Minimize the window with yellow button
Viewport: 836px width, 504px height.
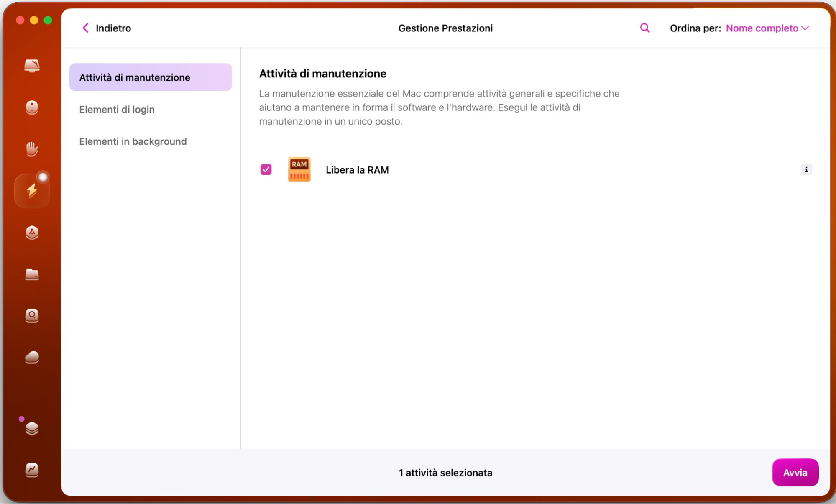point(34,20)
